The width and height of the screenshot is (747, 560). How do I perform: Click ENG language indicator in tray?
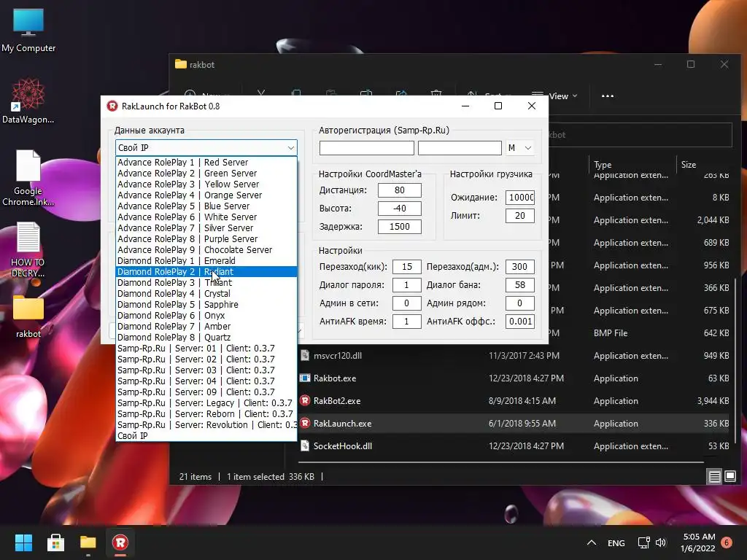point(616,542)
